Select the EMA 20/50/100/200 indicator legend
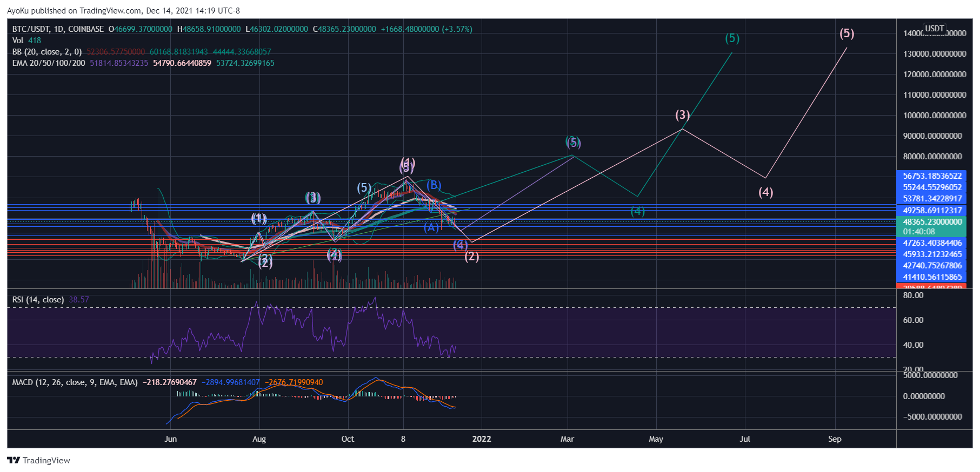 click(x=49, y=63)
